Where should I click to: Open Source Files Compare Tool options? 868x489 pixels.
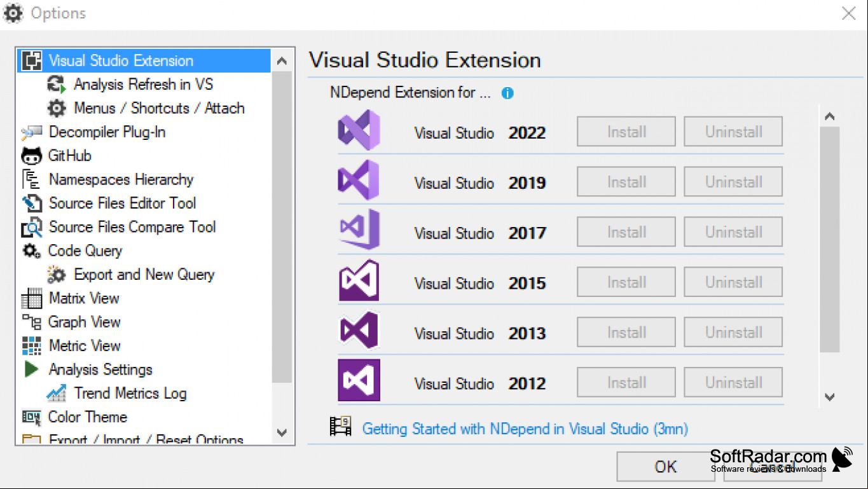(x=132, y=227)
